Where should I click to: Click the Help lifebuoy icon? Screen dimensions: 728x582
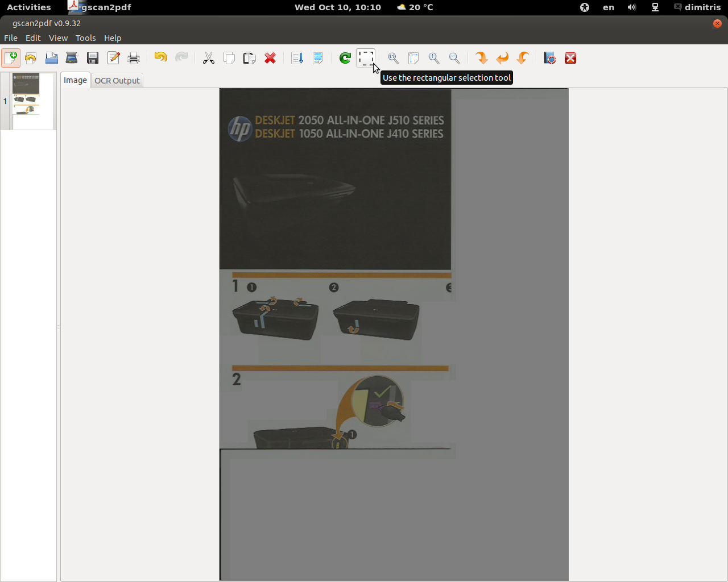point(550,58)
